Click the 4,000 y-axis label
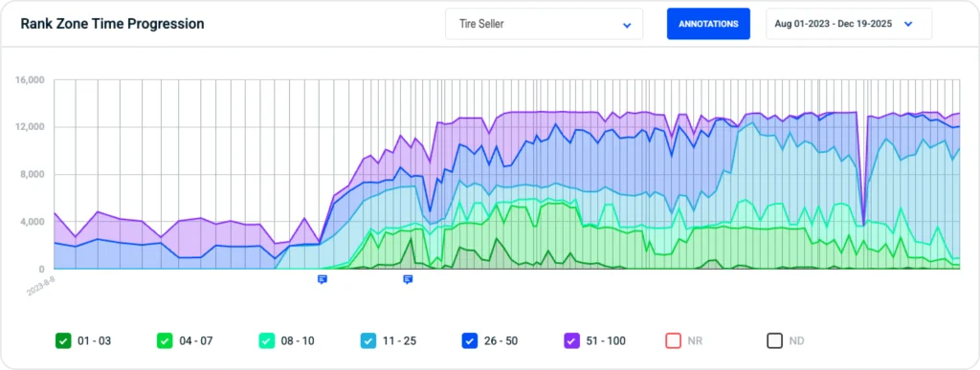The image size is (980, 370). coord(33,222)
